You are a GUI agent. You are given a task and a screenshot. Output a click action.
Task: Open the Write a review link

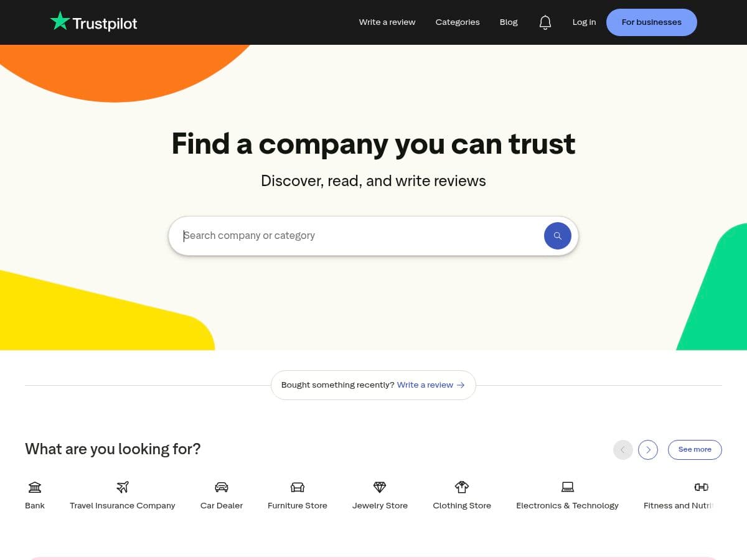pos(387,22)
